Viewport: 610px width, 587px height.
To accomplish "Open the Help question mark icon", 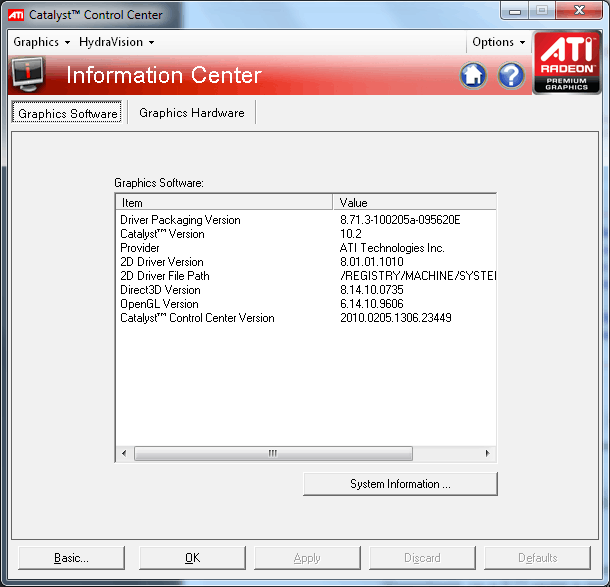I will [x=511, y=75].
